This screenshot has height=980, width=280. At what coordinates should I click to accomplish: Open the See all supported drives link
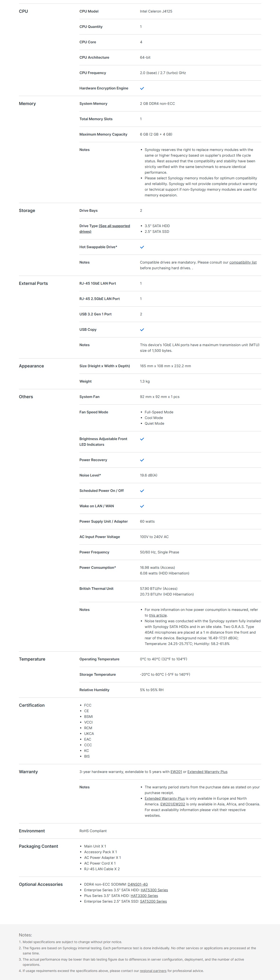[105, 229]
